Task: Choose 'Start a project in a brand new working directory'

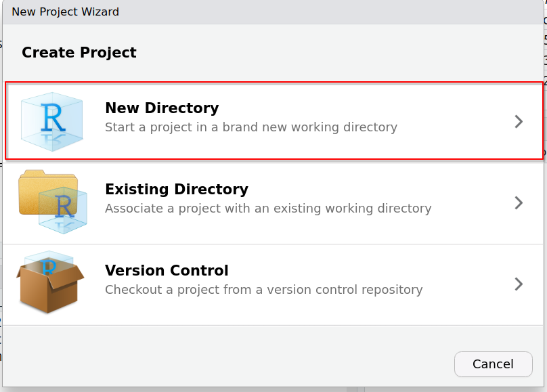Action: 251,127
